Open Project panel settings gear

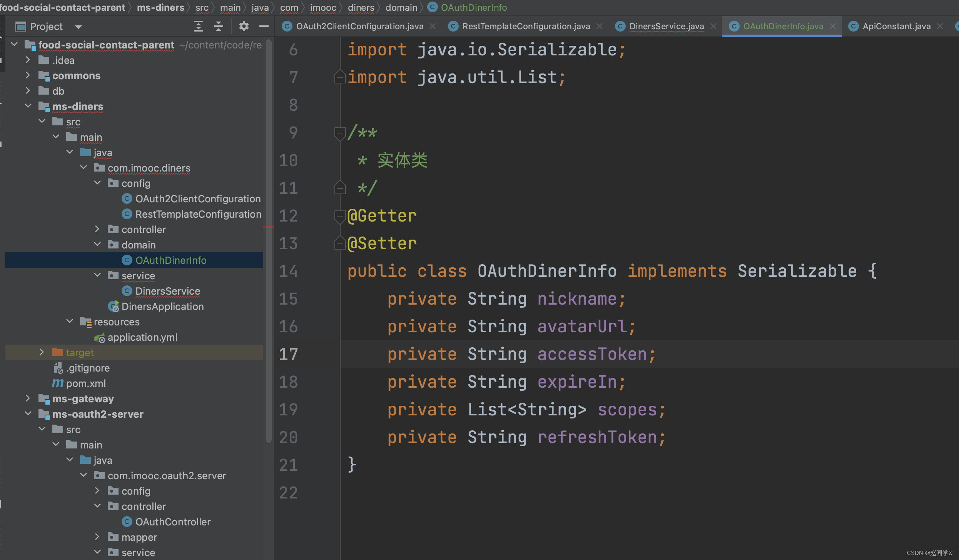tap(244, 26)
